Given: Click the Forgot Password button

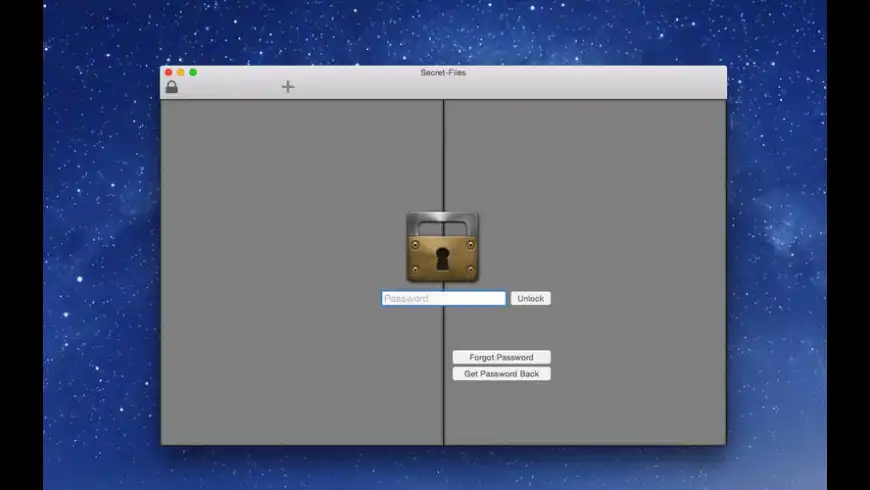Looking at the screenshot, I should (501, 357).
